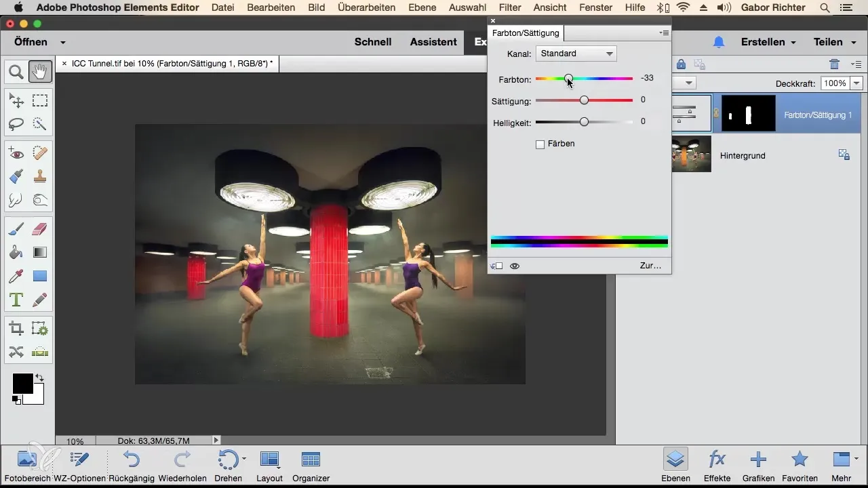Reset colors to default black and white
This screenshot has width=868, height=488.
pyautogui.click(x=16, y=400)
